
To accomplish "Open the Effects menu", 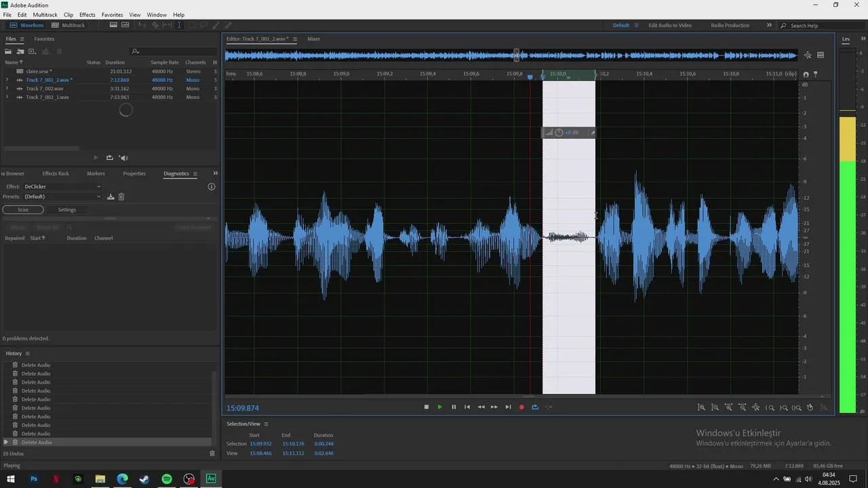I will click(x=87, y=14).
